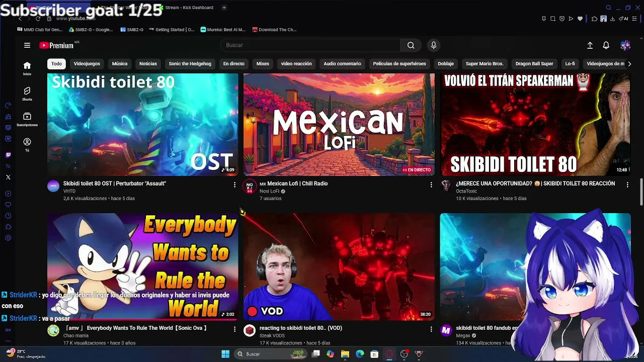Open the heart icon in browser sidebar

coord(8,205)
